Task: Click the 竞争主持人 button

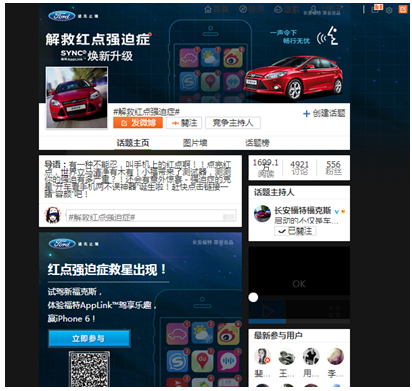Action: pos(233,123)
